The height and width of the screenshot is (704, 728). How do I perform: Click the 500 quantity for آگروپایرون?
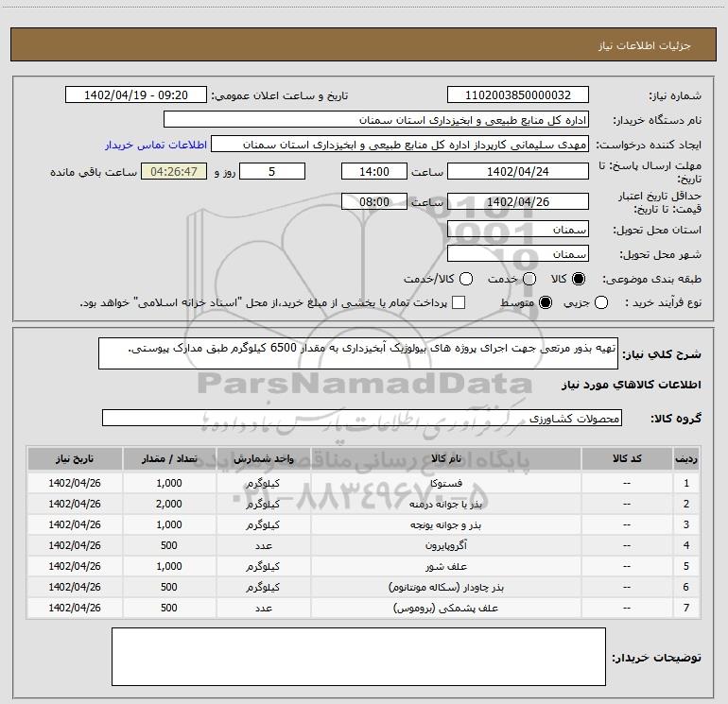point(169,545)
